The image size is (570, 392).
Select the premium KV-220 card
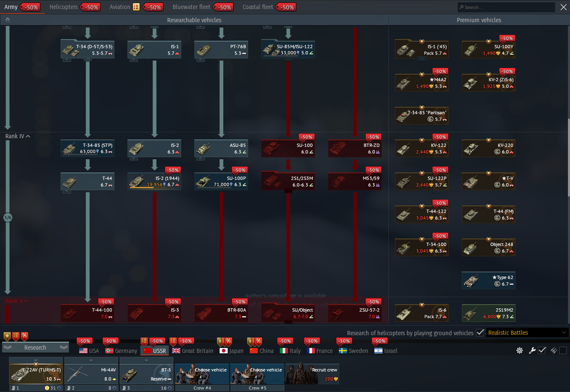[x=489, y=148]
